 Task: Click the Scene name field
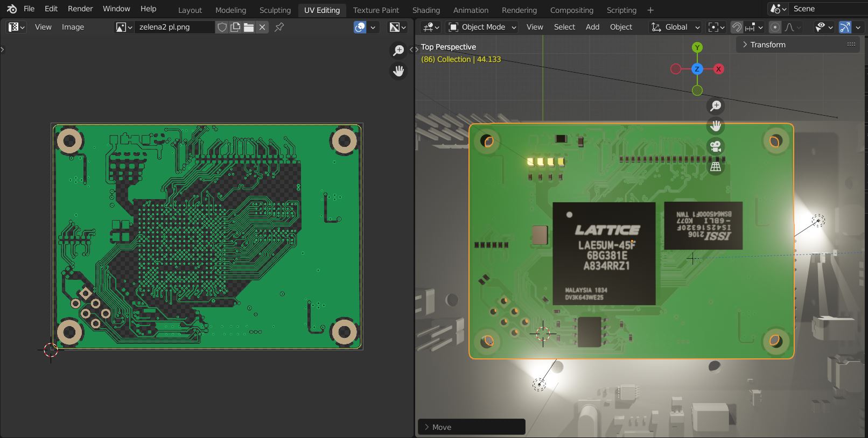[x=828, y=9]
